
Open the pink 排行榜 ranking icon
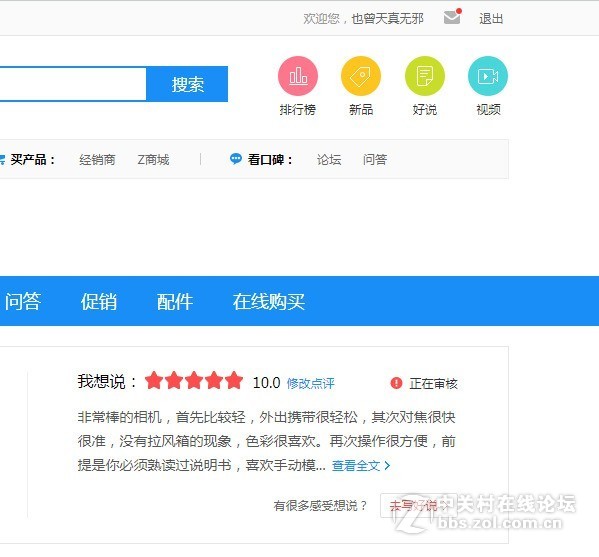(x=298, y=76)
